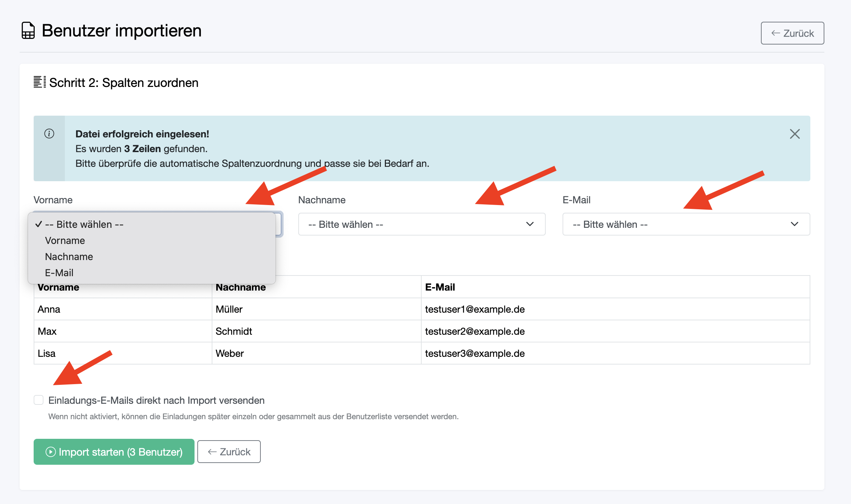The width and height of the screenshot is (851, 504).
Task: Click the 'Vorname' label above the first dropdown
Action: pyautogui.click(x=53, y=200)
